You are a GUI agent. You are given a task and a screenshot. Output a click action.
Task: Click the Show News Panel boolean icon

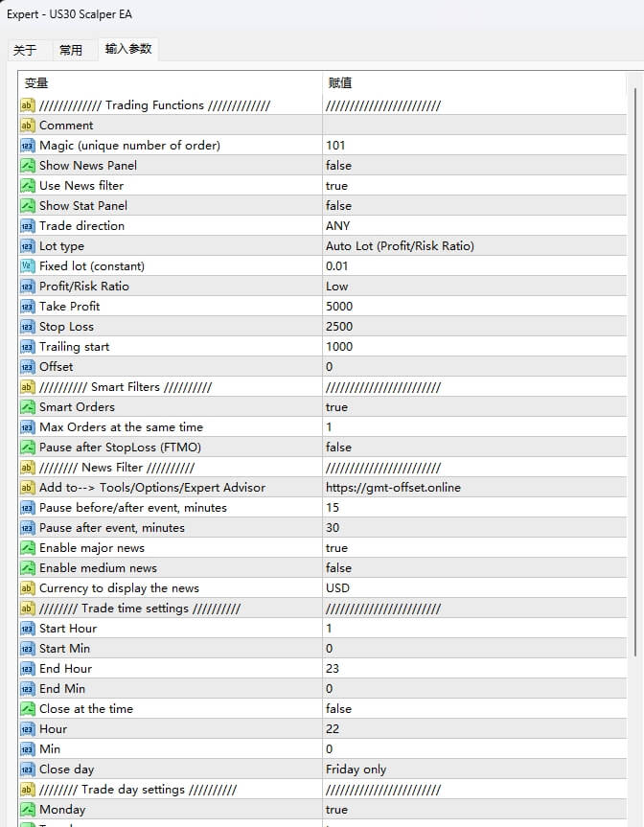point(27,166)
